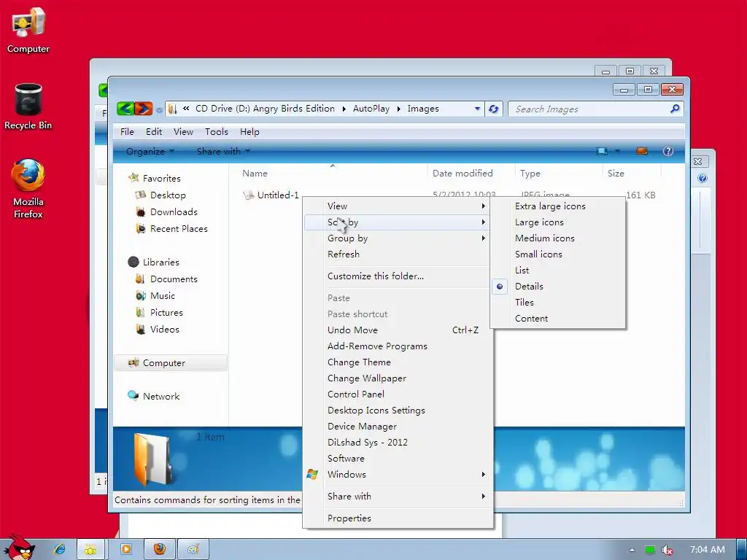Open the address bar history dropdown
747x560 pixels.
[x=477, y=109]
